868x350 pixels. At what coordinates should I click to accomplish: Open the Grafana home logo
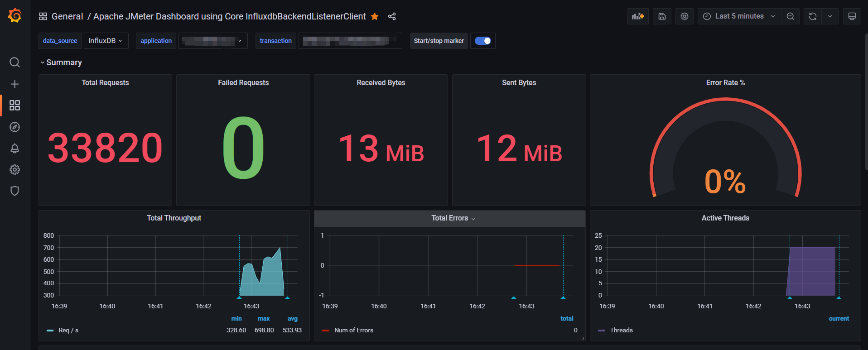(x=14, y=16)
